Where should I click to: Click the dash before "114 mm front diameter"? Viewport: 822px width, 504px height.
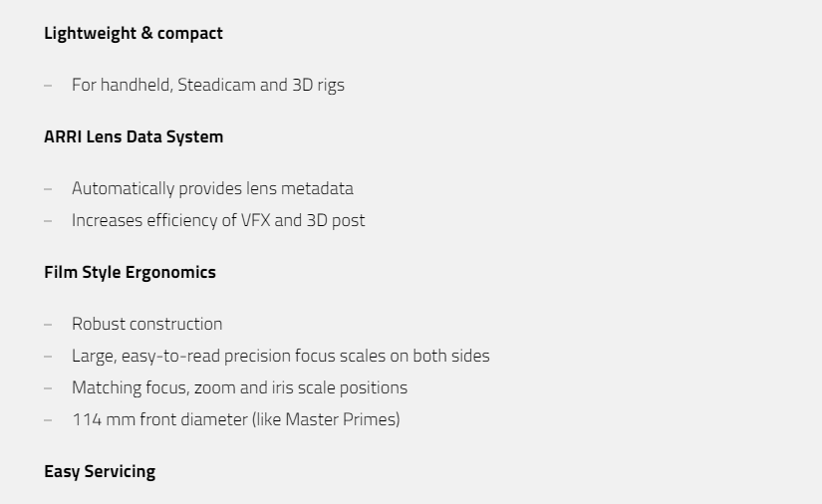coord(48,419)
